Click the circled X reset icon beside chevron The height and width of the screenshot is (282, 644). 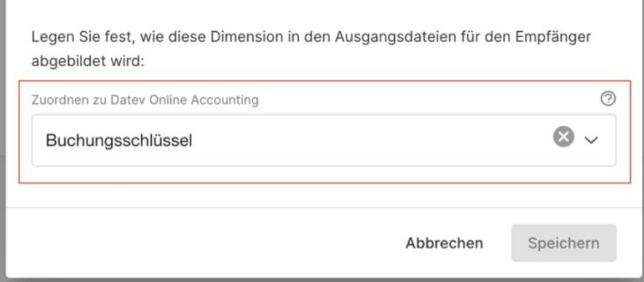pyautogui.click(x=563, y=136)
